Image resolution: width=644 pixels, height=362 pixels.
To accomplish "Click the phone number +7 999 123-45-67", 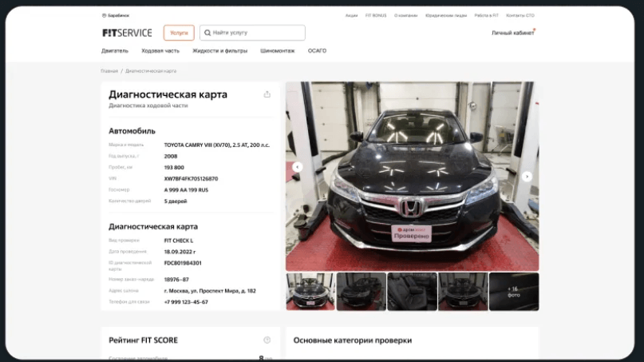I will click(x=186, y=302).
